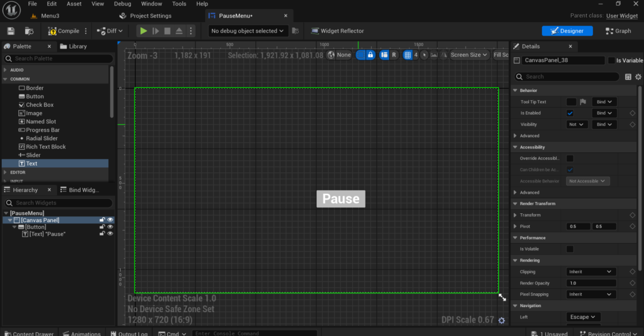The height and width of the screenshot is (336, 644).
Task: Focus the Search Widgets field
Action: (x=58, y=203)
